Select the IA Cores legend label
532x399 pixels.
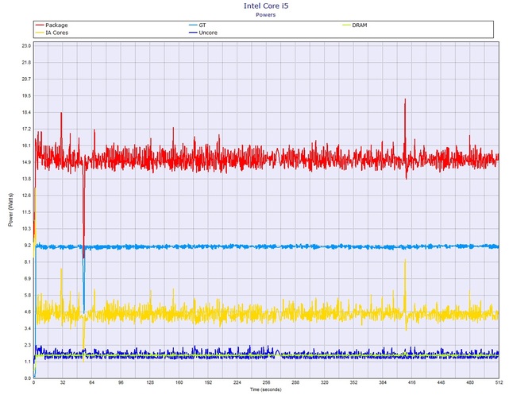56,33
